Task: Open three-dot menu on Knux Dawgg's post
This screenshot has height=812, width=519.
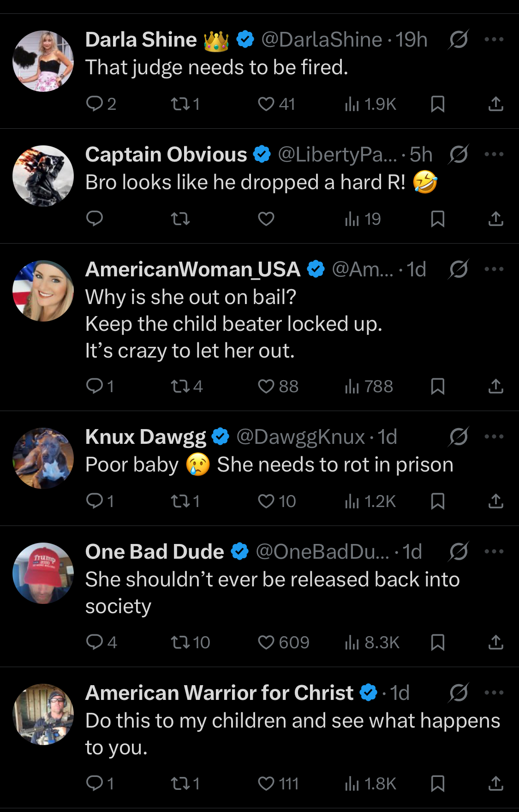Action: tap(494, 437)
